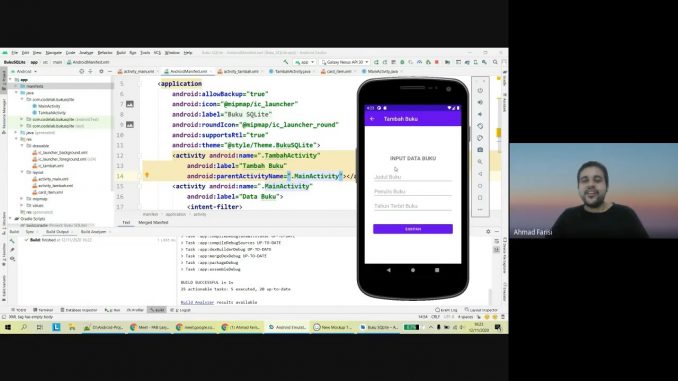Viewport: 678px width, 381px height.
Task: Collapse the layout folder node
Action: [x=22, y=172]
